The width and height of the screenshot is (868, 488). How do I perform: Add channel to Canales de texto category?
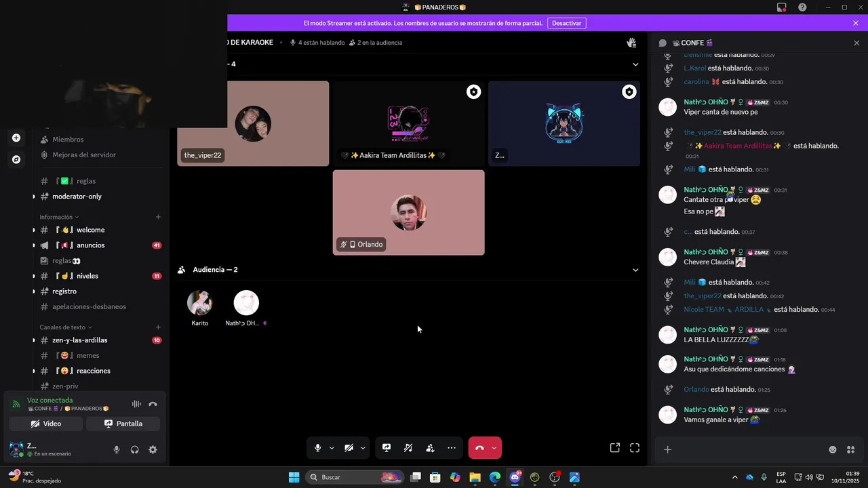(x=158, y=327)
